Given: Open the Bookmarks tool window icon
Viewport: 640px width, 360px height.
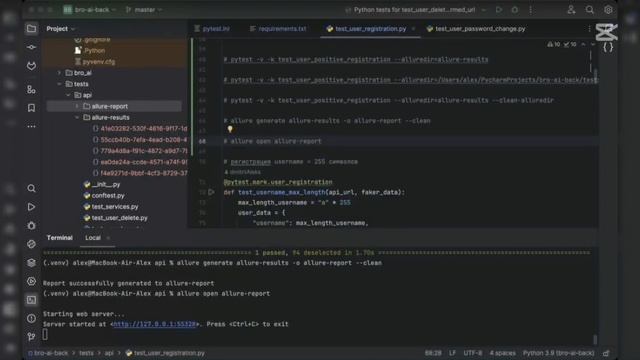Looking at the screenshot, I should [x=31, y=108].
